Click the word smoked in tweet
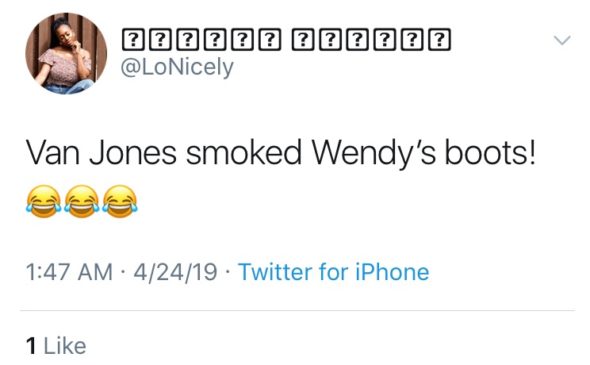This screenshot has height=365, width=590. (x=244, y=152)
